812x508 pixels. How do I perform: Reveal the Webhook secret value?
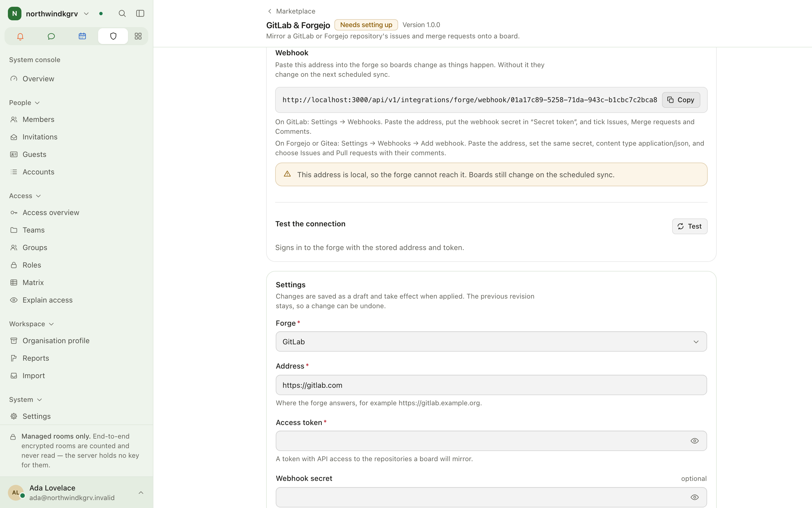694,497
